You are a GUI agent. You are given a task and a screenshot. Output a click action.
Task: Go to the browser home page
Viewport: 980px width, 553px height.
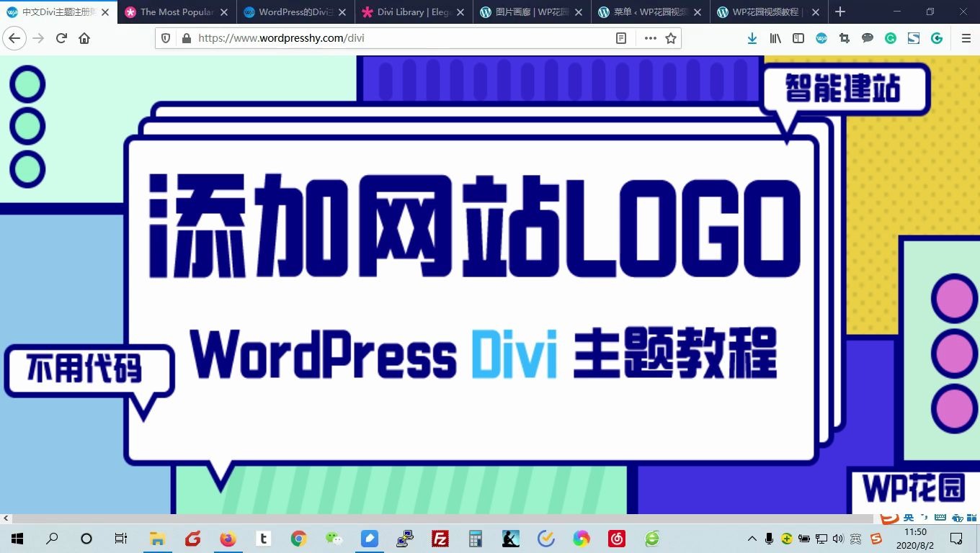84,38
